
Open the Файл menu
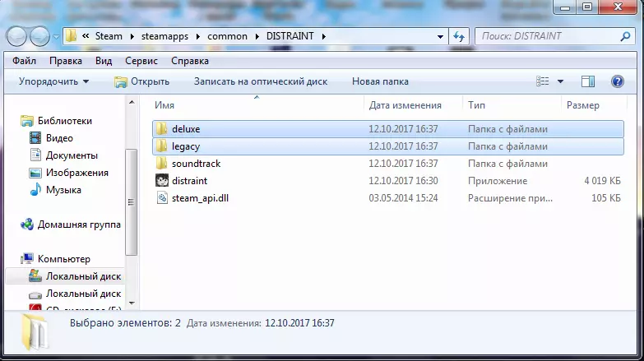(x=24, y=61)
